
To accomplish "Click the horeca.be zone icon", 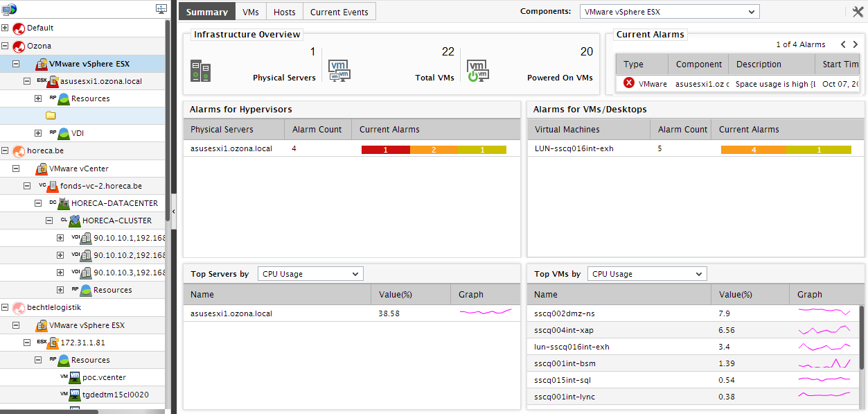I will point(19,150).
